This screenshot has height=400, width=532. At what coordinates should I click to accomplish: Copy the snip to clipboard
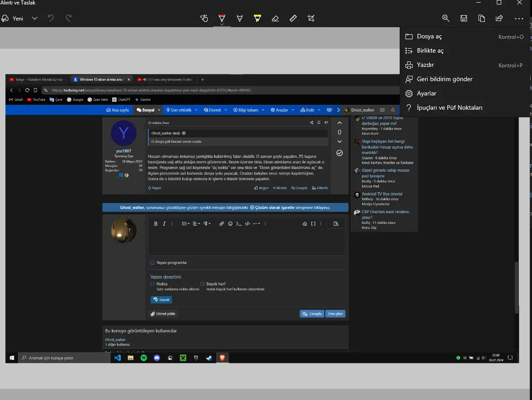tap(482, 18)
